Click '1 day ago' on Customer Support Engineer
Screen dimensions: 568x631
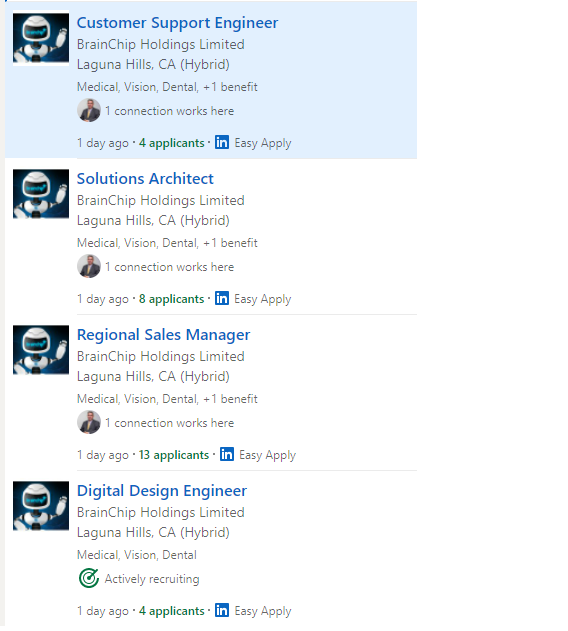tap(103, 143)
